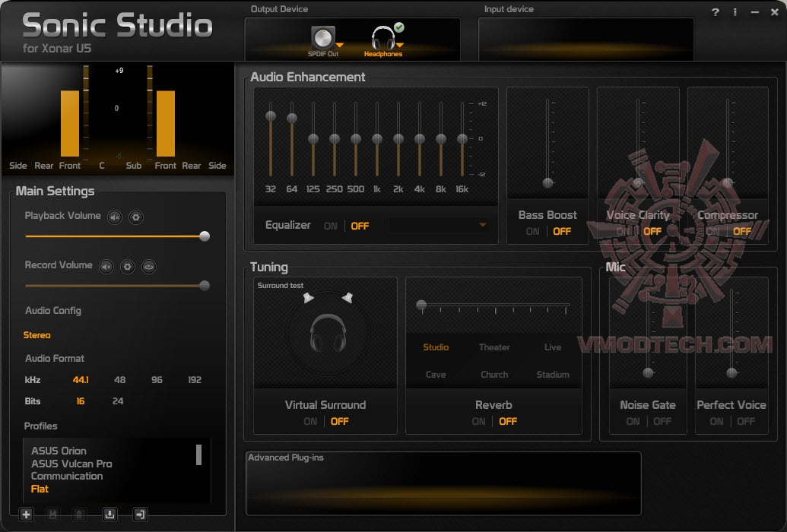
Task: Open the Stereo audio config selector
Action: [36, 335]
